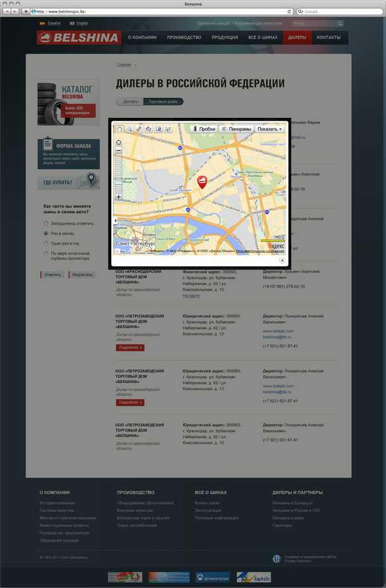Open the На карте link under Краснодарский address
The image size is (386, 588).
(x=191, y=296)
